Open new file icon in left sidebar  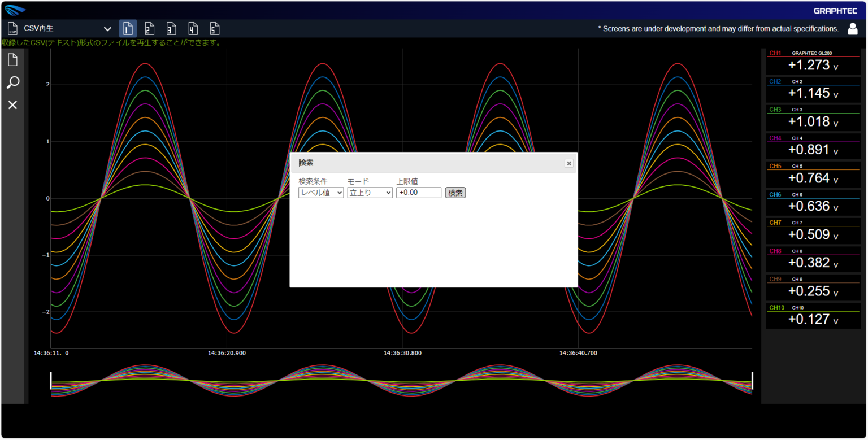coord(12,60)
